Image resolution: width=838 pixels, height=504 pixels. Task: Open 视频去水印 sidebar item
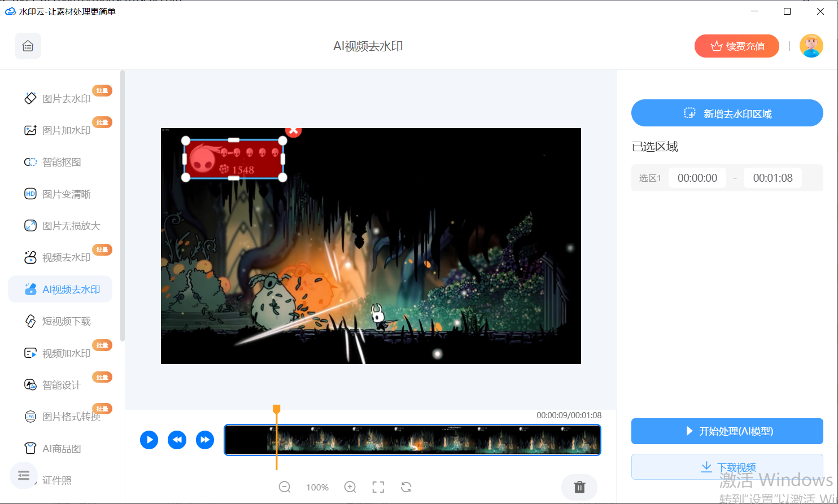(x=60, y=257)
